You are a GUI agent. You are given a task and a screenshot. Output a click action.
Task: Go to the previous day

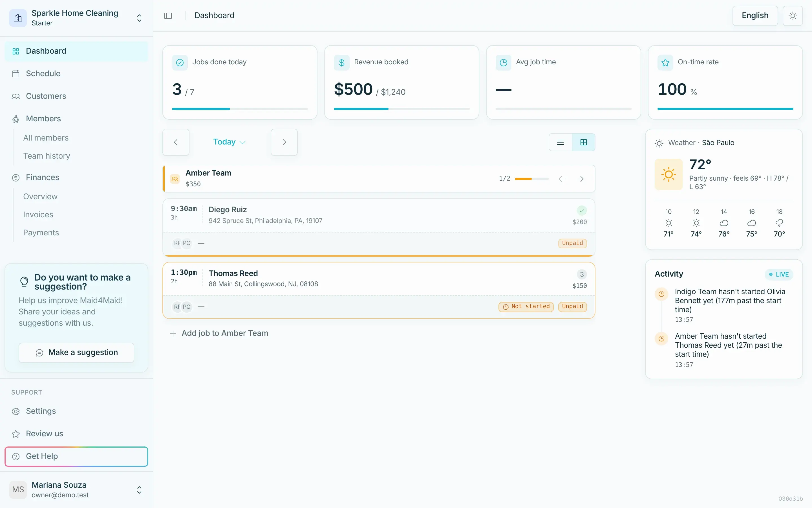click(x=176, y=142)
